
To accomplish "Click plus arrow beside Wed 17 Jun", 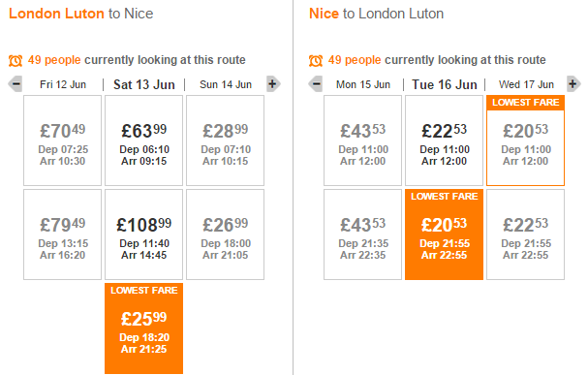I will [573, 84].
